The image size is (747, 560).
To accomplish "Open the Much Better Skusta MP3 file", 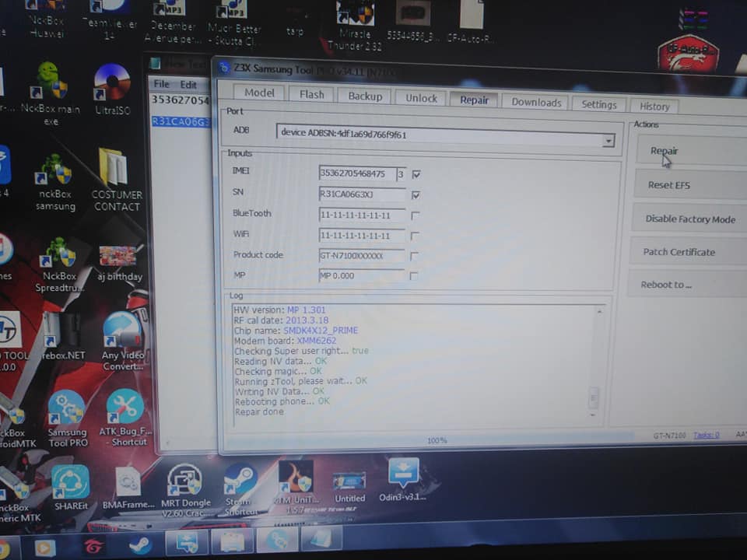I will coord(233,24).
